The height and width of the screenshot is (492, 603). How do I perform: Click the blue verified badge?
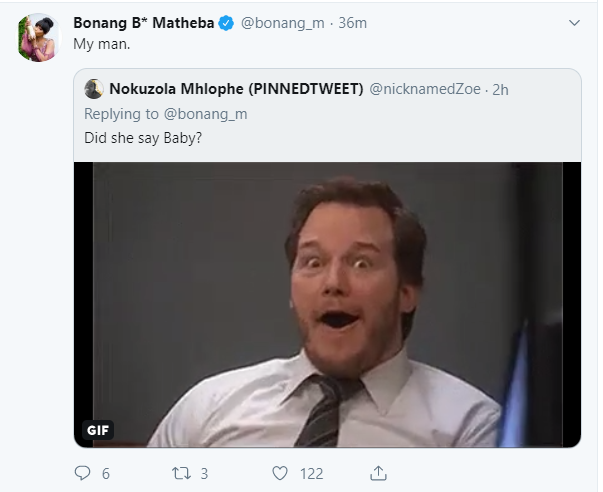pyautogui.click(x=227, y=23)
